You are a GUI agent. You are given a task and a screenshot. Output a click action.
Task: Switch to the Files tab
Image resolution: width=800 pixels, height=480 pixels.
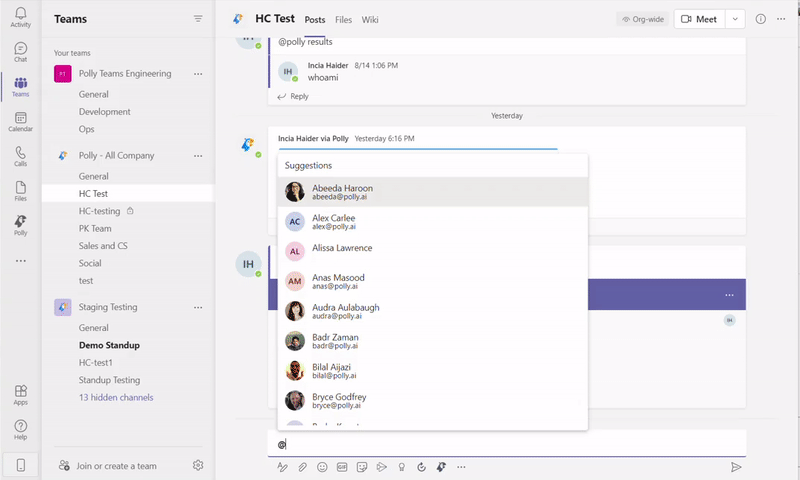343,19
